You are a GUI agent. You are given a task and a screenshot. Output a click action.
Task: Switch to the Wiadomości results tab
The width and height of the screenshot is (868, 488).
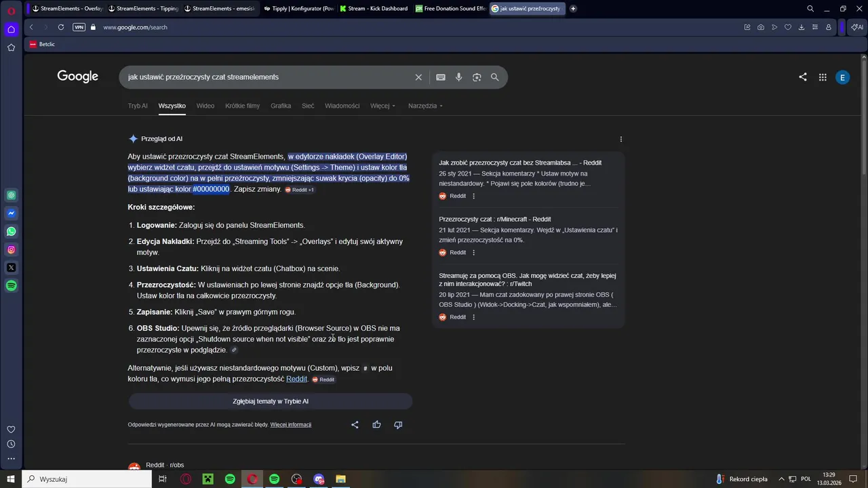(342, 106)
